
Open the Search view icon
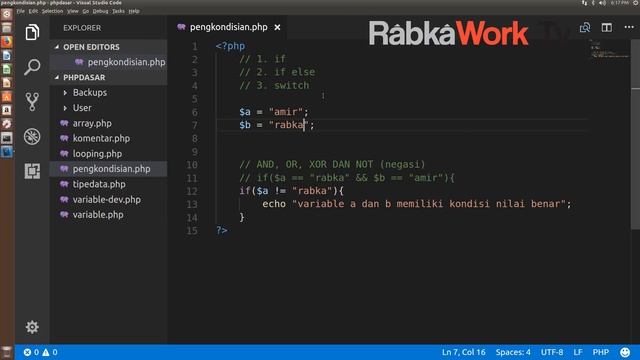point(32,67)
